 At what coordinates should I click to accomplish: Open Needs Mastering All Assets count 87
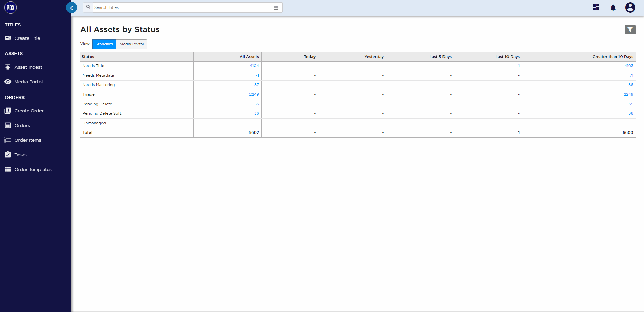[257, 85]
